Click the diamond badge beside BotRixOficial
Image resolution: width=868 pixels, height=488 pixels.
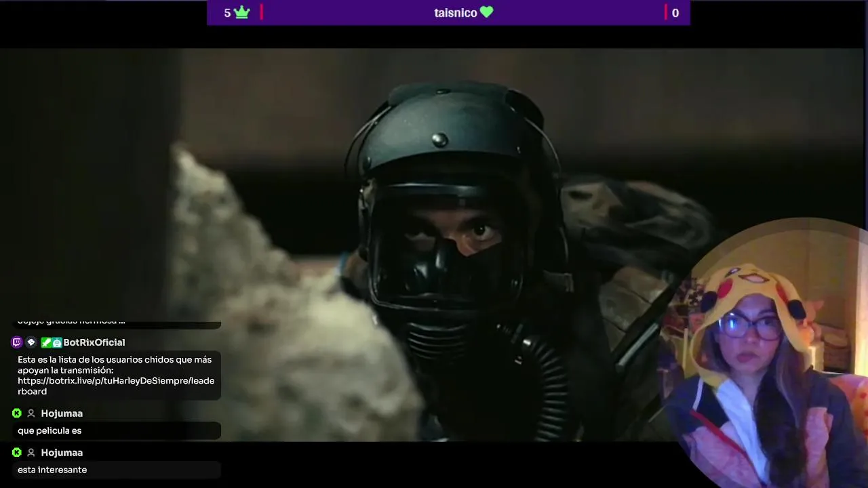31,342
